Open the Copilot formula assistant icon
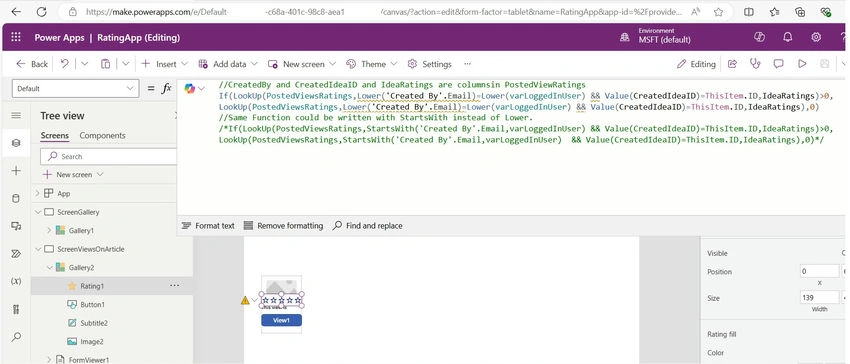Image resolution: width=850 pixels, height=364 pixels. click(190, 88)
